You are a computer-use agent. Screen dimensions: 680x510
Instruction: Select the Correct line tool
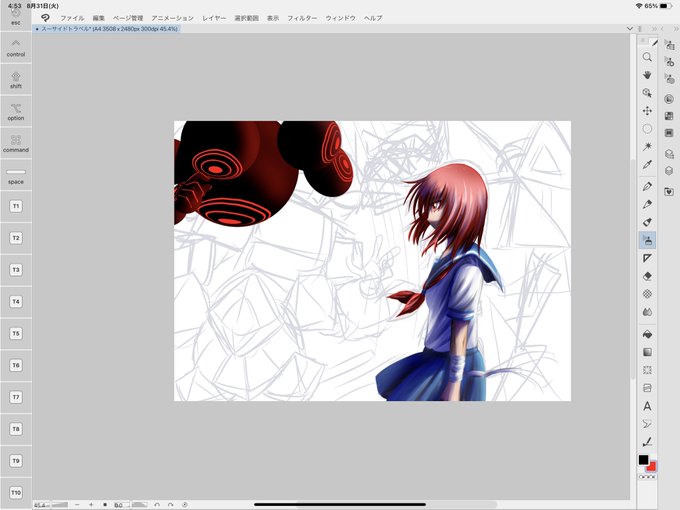[647, 442]
